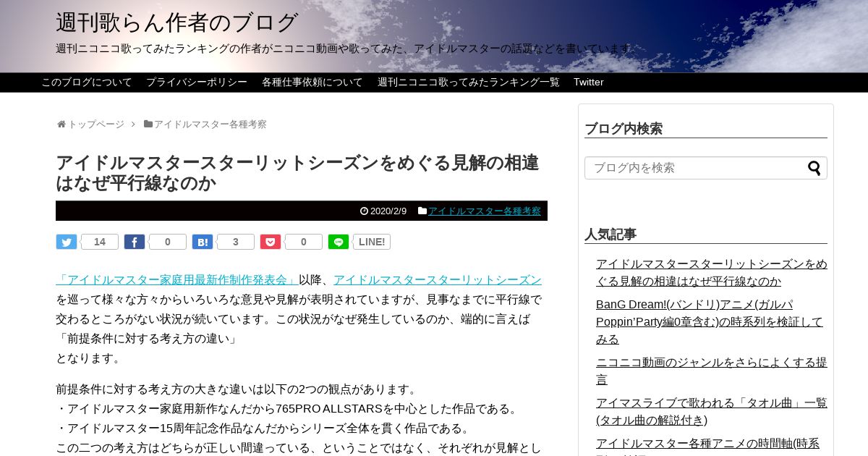Viewport: 868px width, 456px height.
Task: Click the line mentioning 15周年記念作品
Action: pyautogui.click(x=264, y=428)
